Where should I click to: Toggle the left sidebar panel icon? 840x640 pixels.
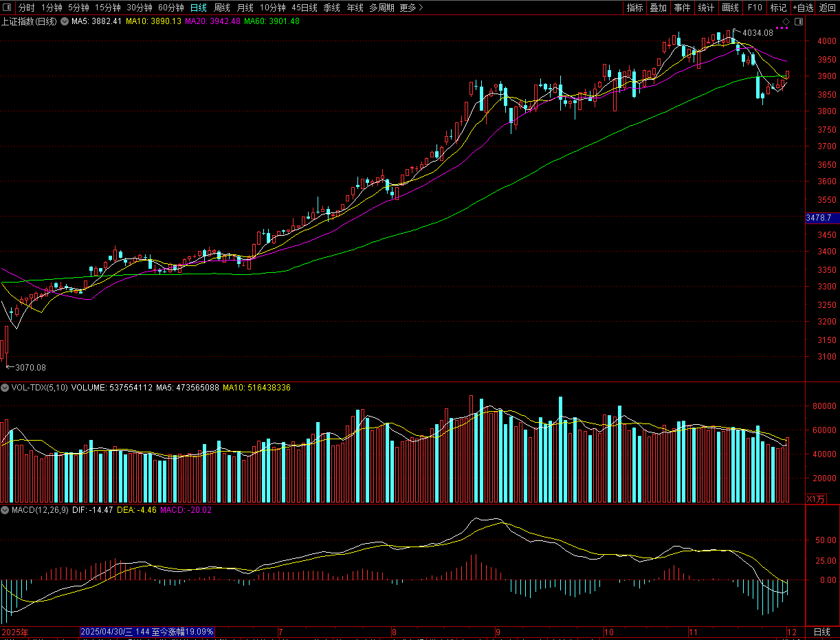(7, 8)
